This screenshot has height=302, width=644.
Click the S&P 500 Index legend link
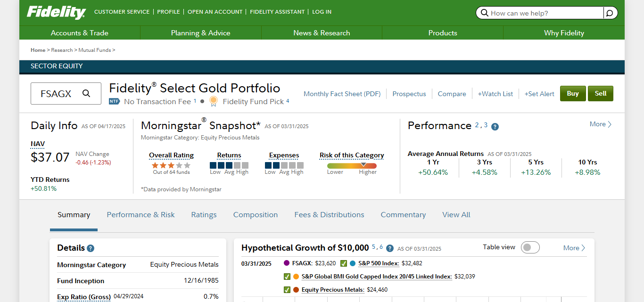[379, 263]
